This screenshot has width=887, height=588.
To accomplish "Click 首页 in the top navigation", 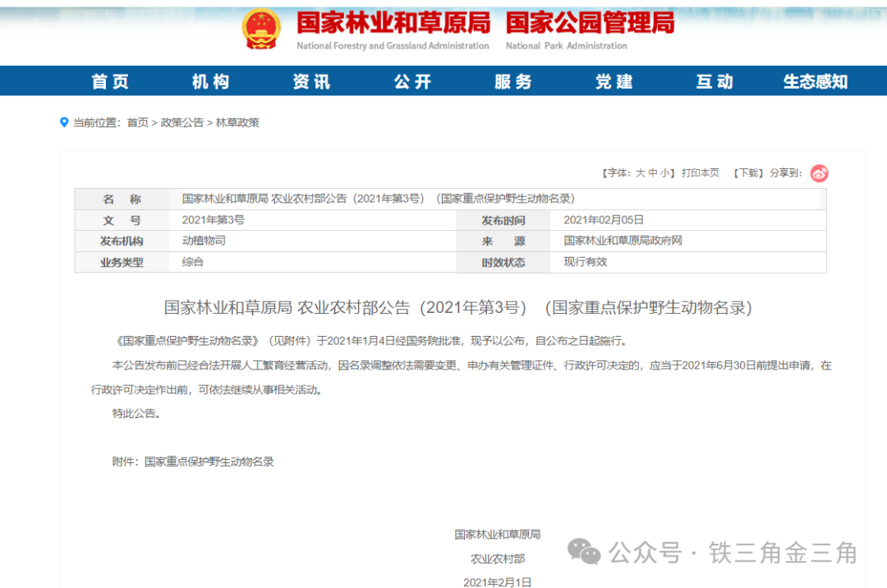I will coord(110,80).
